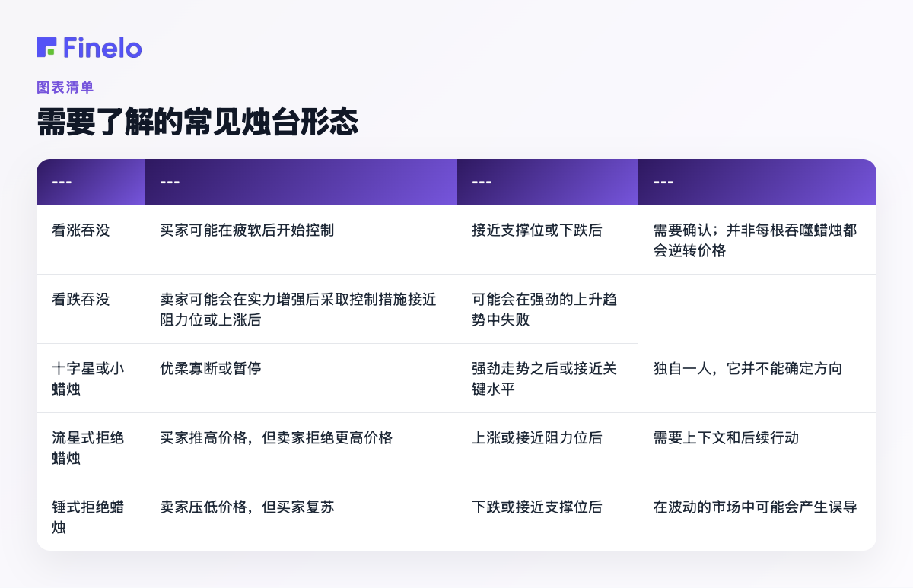
Task: Click the 下跌或接近支撑位后 cell
Action: [547, 516]
